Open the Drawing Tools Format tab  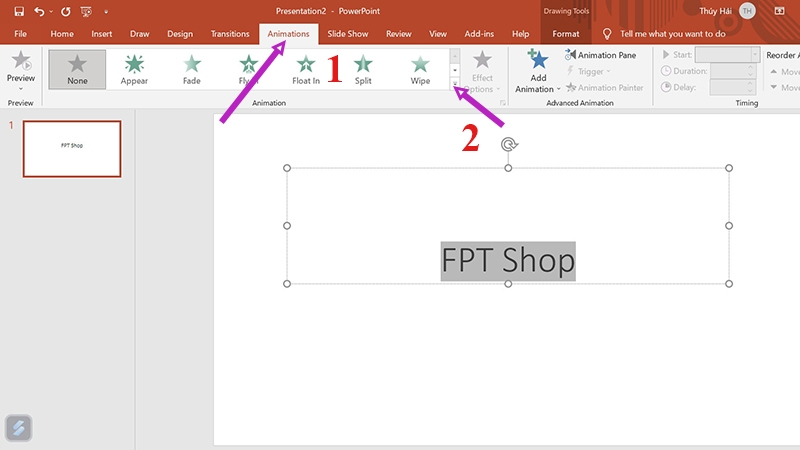(566, 34)
